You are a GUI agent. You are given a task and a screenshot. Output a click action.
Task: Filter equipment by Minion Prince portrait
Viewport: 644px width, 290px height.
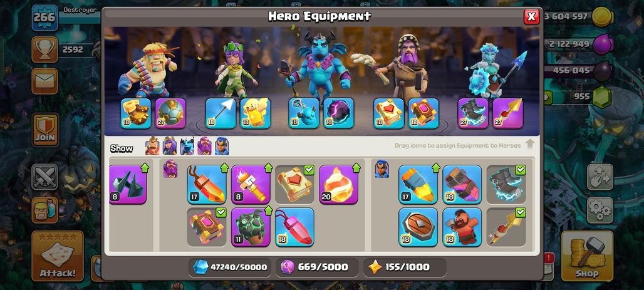pos(187,146)
